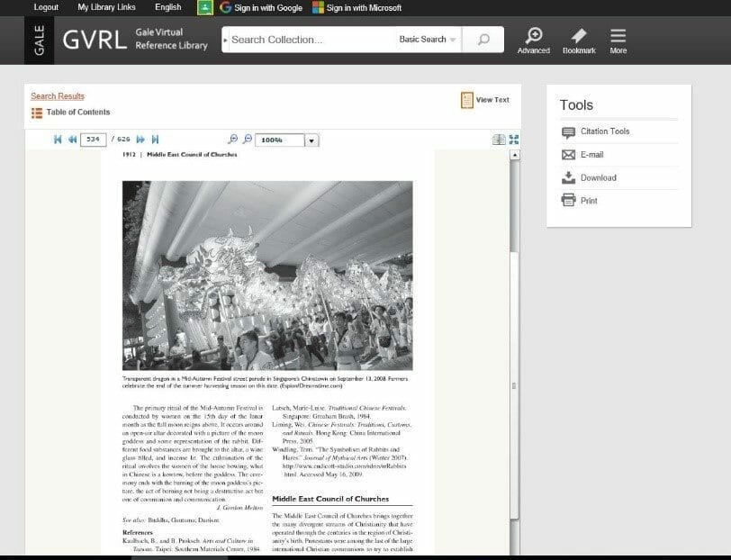This screenshot has height=560, width=731.
Task: Go to the first page of the document
Action: click(x=59, y=140)
